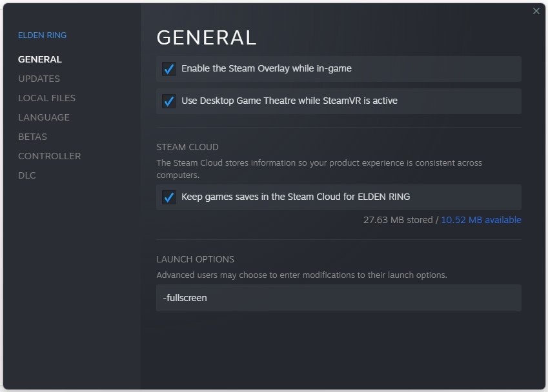Open the DLC section
548x392 pixels.
27,175
